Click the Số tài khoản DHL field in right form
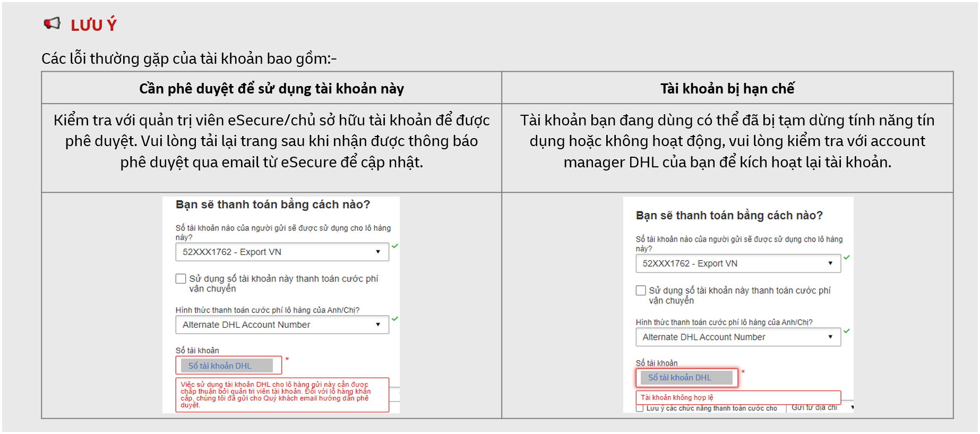 pyautogui.click(x=687, y=378)
